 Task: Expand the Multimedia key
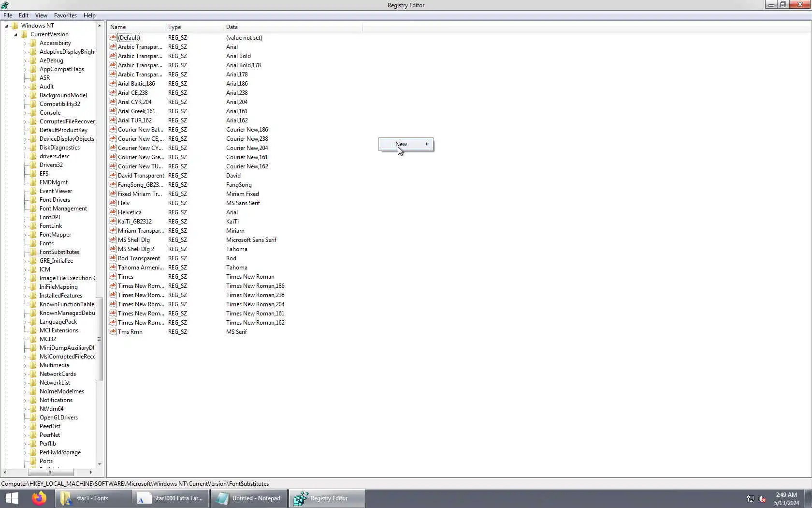point(25,366)
